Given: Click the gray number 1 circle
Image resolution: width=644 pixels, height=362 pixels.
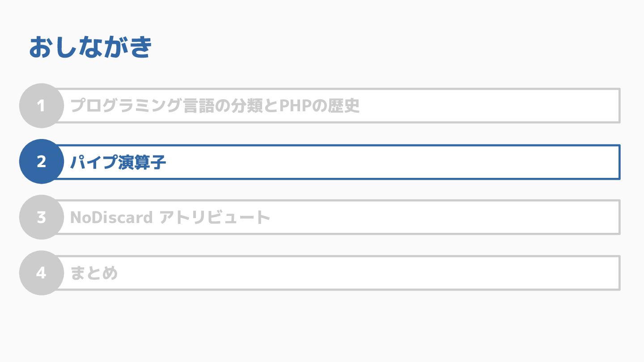Looking at the screenshot, I should tap(41, 106).
